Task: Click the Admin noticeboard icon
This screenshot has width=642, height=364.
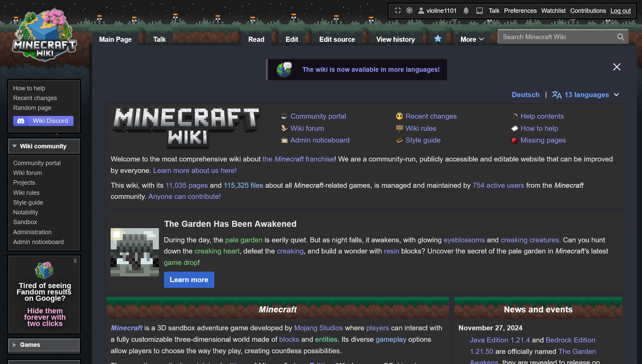Action: point(284,141)
